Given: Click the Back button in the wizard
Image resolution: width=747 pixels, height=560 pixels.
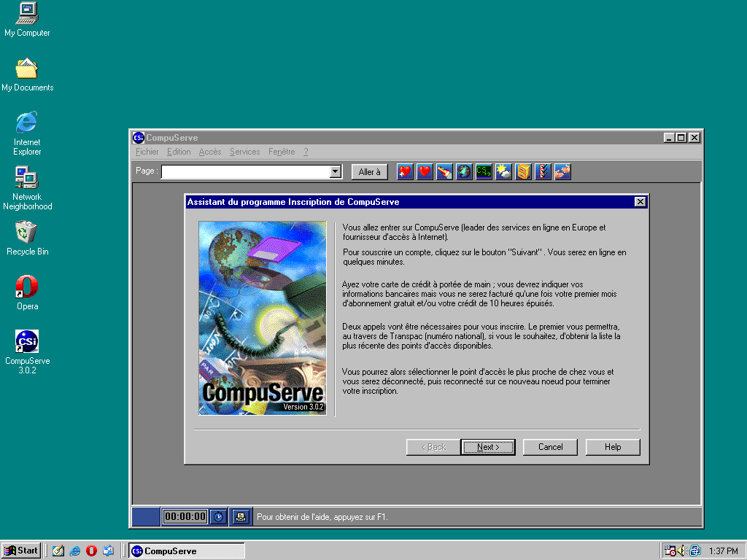Looking at the screenshot, I should (433, 447).
